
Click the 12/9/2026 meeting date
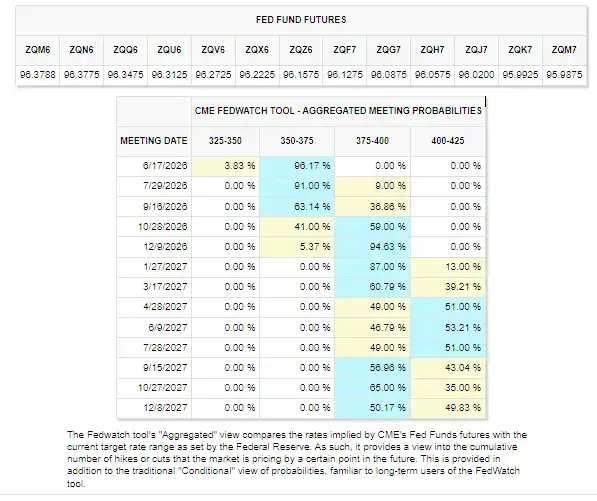click(x=165, y=247)
